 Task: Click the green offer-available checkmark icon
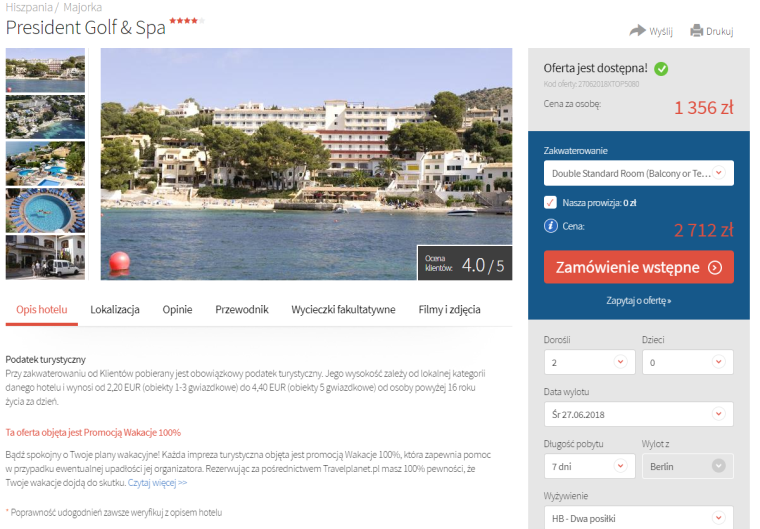coord(661,69)
